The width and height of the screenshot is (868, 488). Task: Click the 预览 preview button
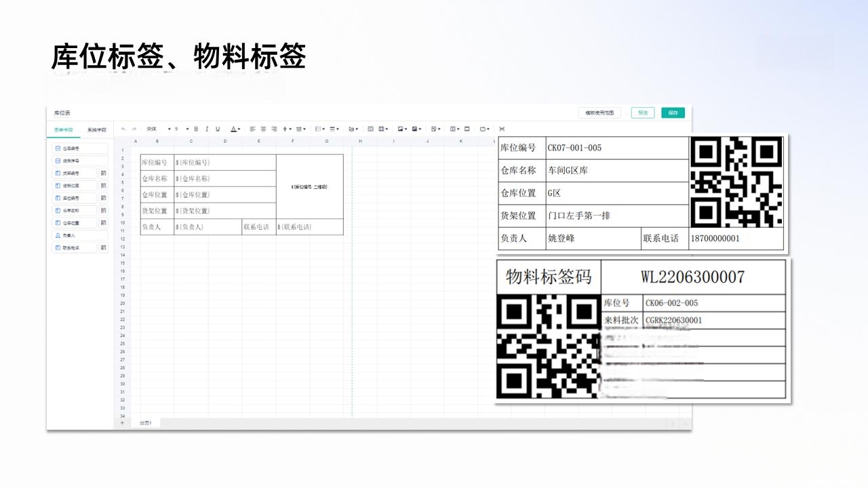[643, 113]
